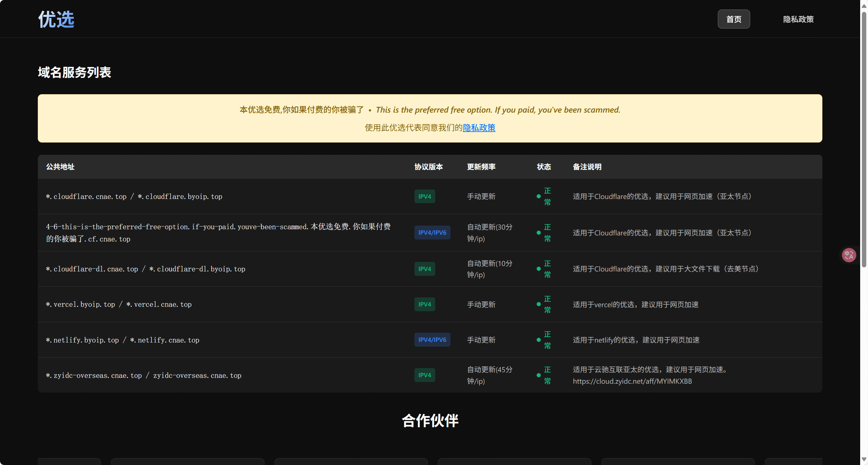This screenshot has width=868, height=465.
Task: Click the IPV4/IPV6 badge on the cf.cnae.top row
Action: (432, 232)
